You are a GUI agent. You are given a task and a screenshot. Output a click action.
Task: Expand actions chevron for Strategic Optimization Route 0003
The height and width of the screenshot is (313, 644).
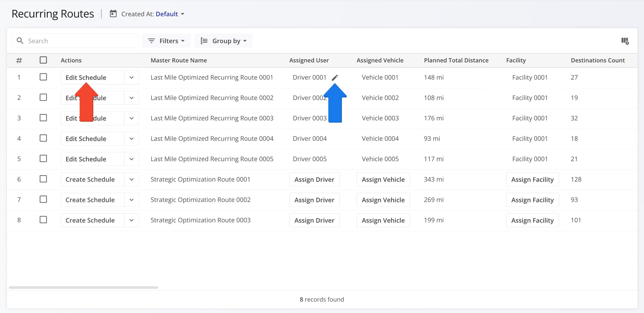point(131,220)
